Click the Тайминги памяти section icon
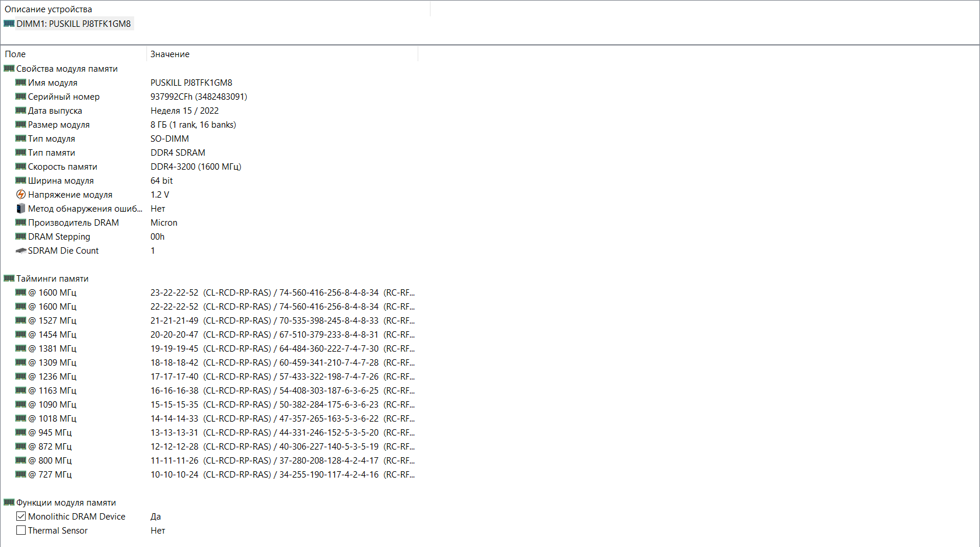This screenshot has width=980, height=547. (9, 278)
